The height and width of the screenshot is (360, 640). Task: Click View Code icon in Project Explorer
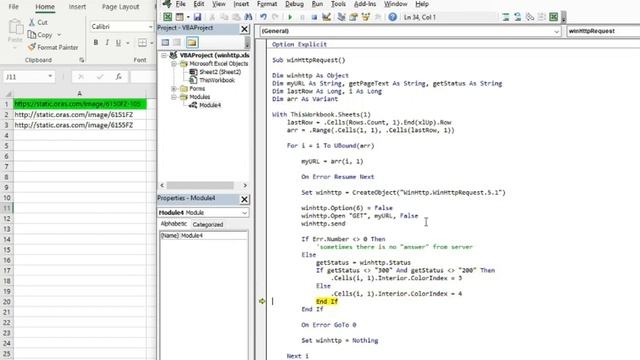tap(165, 42)
